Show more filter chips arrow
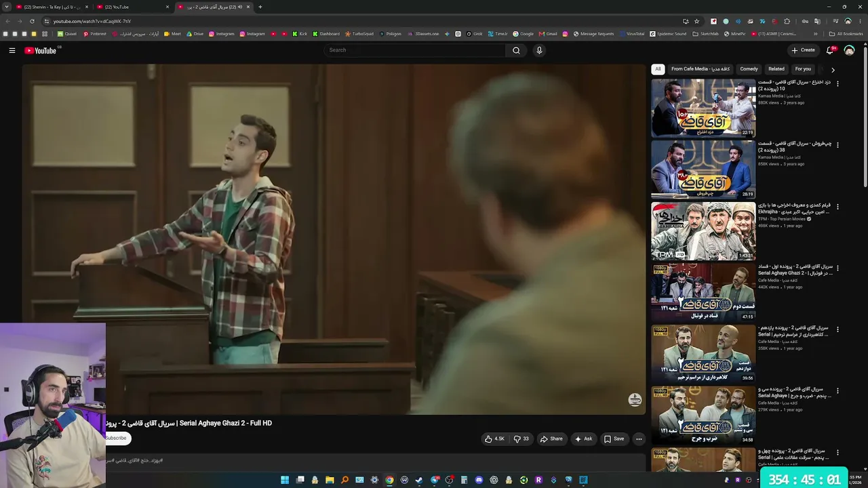The image size is (868, 488). (833, 69)
